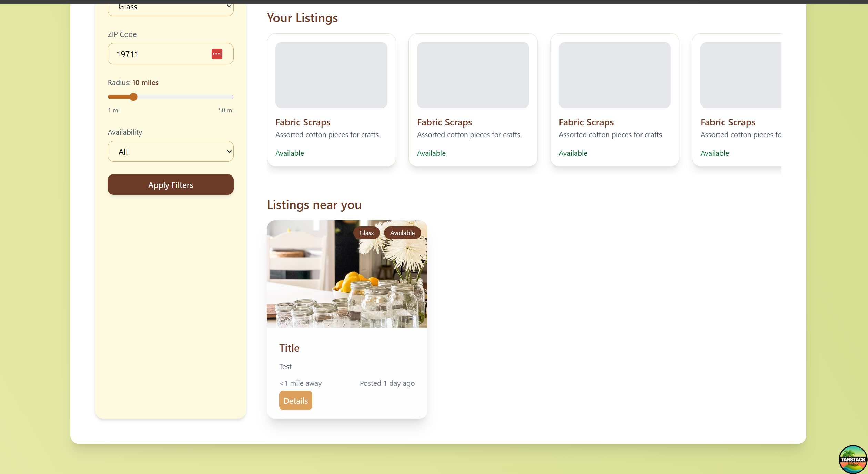The image size is (868, 474).
Task: Open Details for the Title listing
Action: (295, 401)
